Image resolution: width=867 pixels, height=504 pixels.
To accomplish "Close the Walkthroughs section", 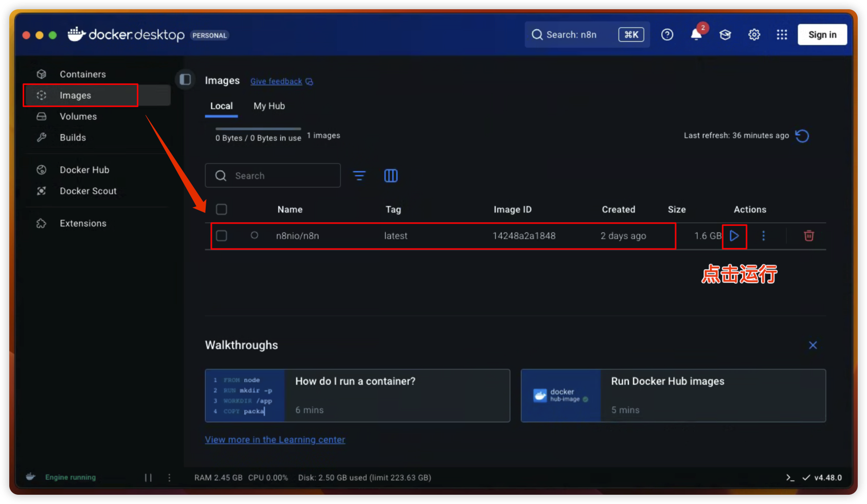I will click(x=813, y=345).
